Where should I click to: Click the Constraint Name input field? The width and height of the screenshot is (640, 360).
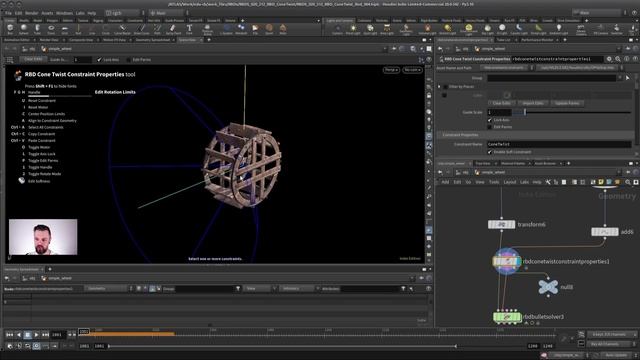pos(559,144)
